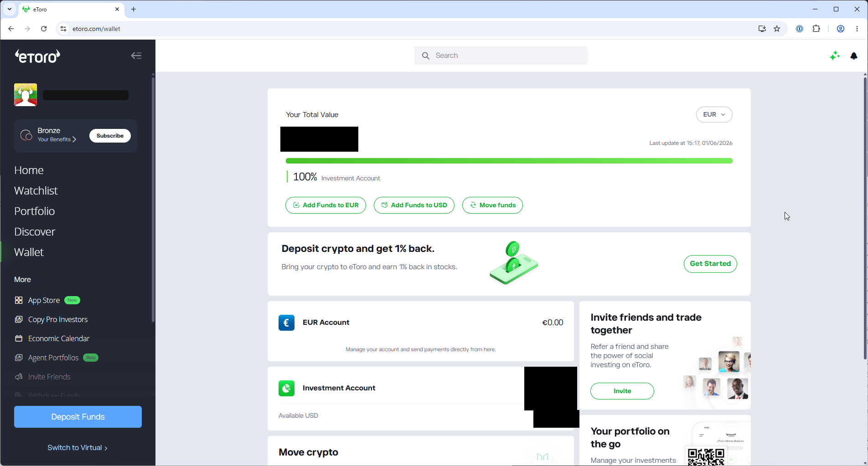The height and width of the screenshot is (466, 868).
Task: Click the sidebar scrollbar
Action: (x=153, y=200)
